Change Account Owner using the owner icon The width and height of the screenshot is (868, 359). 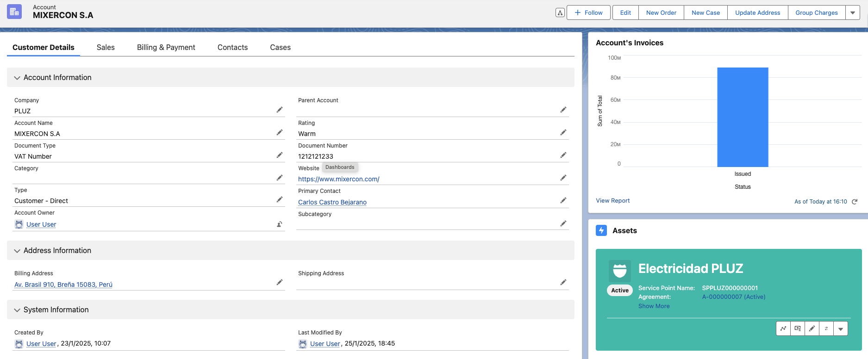280,224
